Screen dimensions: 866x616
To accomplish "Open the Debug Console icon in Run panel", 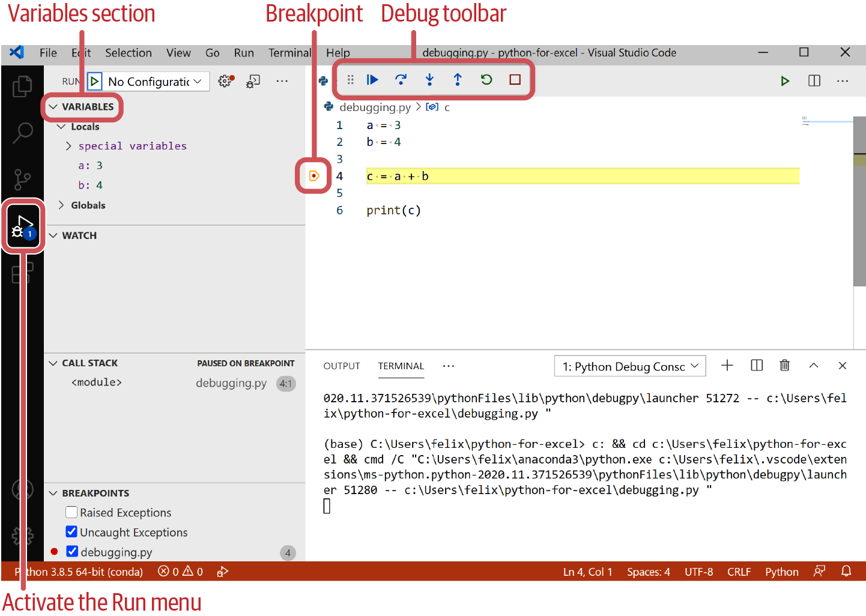I will coord(253,81).
